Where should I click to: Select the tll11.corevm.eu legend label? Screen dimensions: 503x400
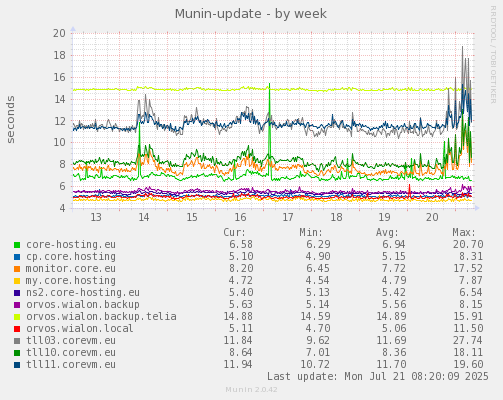click(x=71, y=365)
